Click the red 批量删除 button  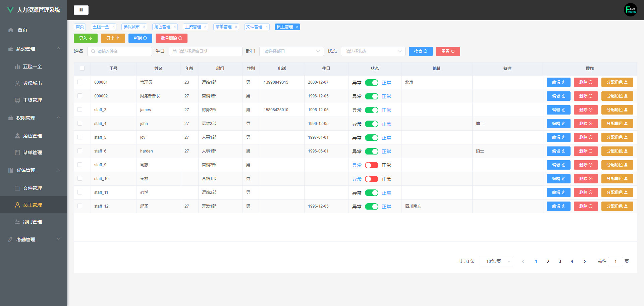(x=171, y=38)
